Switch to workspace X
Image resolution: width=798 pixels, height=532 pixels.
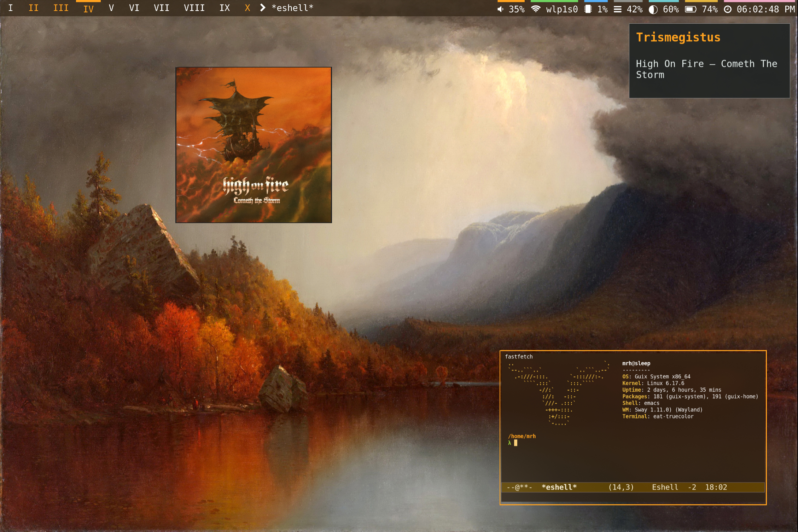(247, 8)
